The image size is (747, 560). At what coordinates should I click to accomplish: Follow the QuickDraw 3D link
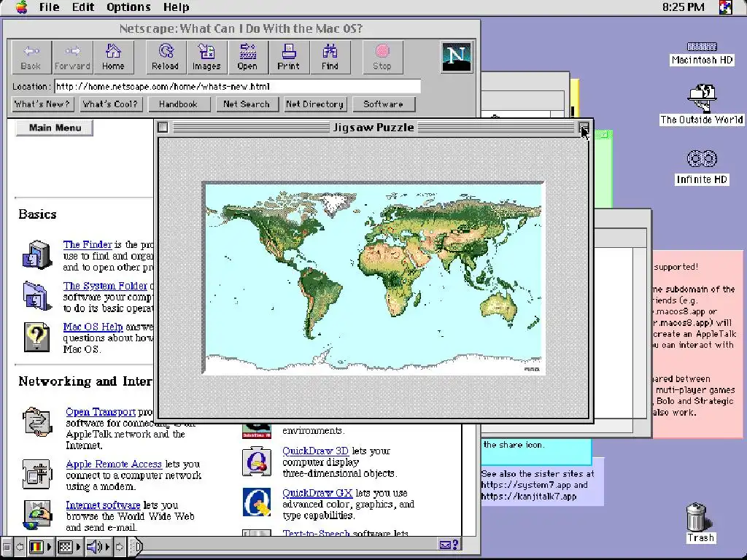[315, 451]
